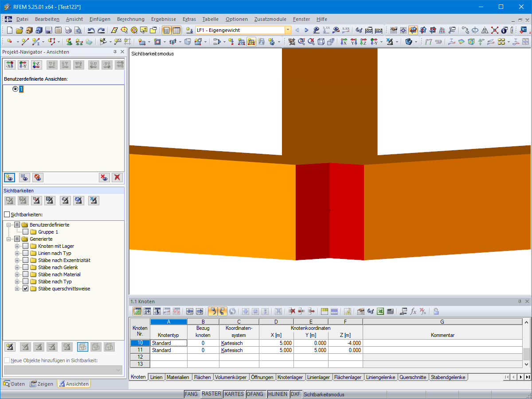This screenshot has height=399, width=532.
Task: Expand the Stäbe nach Typ node
Action: coord(17,282)
